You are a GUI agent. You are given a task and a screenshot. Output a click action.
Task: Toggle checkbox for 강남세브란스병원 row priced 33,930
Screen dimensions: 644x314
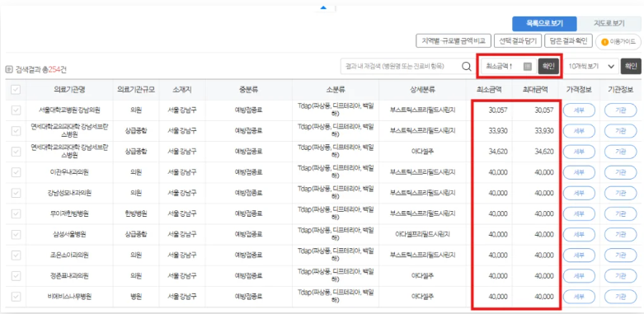[x=16, y=131]
